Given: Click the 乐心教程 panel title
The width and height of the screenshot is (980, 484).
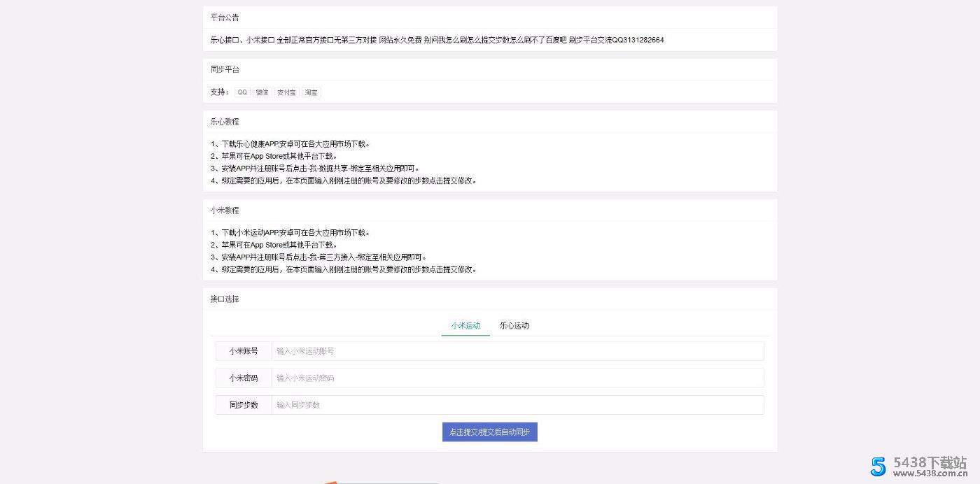Looking at the screenshot, I should (x=225, y=122).
